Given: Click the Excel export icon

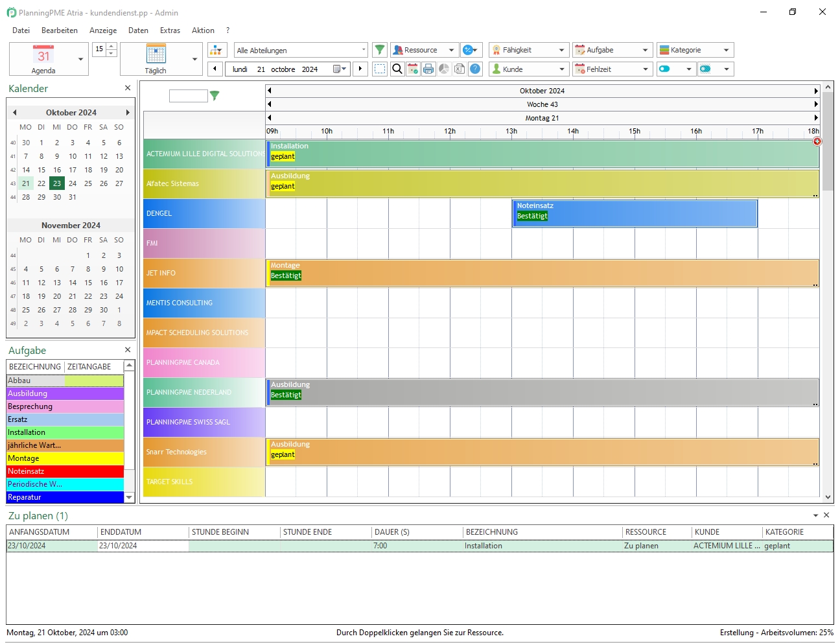Looking at the screenshot, I should [x=459, y=69].
